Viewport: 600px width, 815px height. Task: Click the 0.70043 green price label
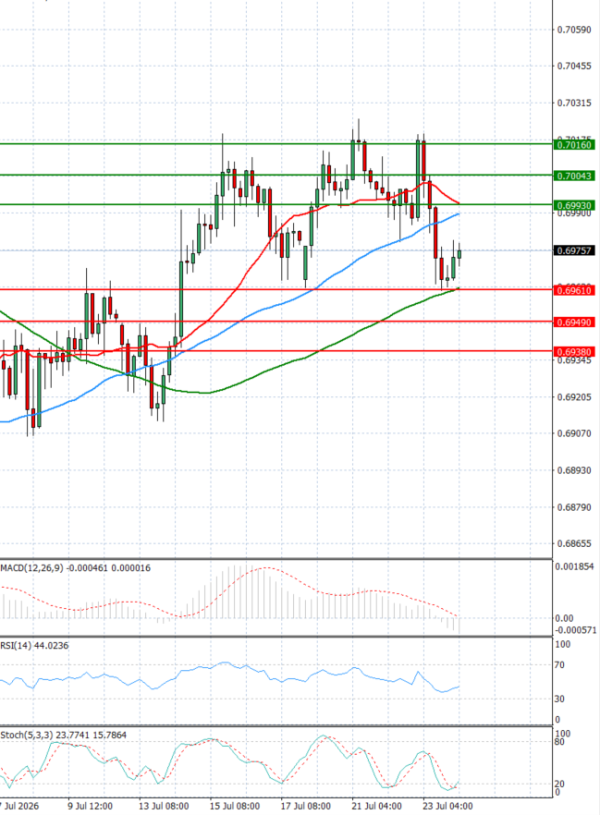point(574,176)
